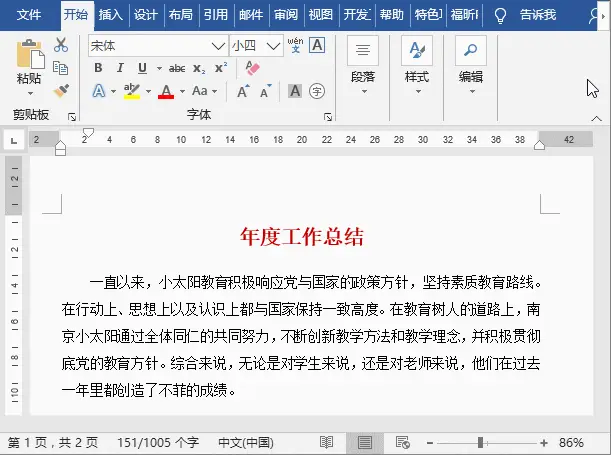This screenshot has width=611, height=455.
Task: Zoom out with the minus button
Action: click(429, 443)
